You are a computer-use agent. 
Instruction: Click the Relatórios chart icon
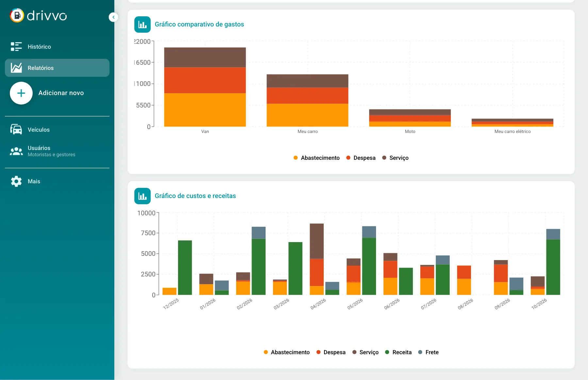(16, 68)
